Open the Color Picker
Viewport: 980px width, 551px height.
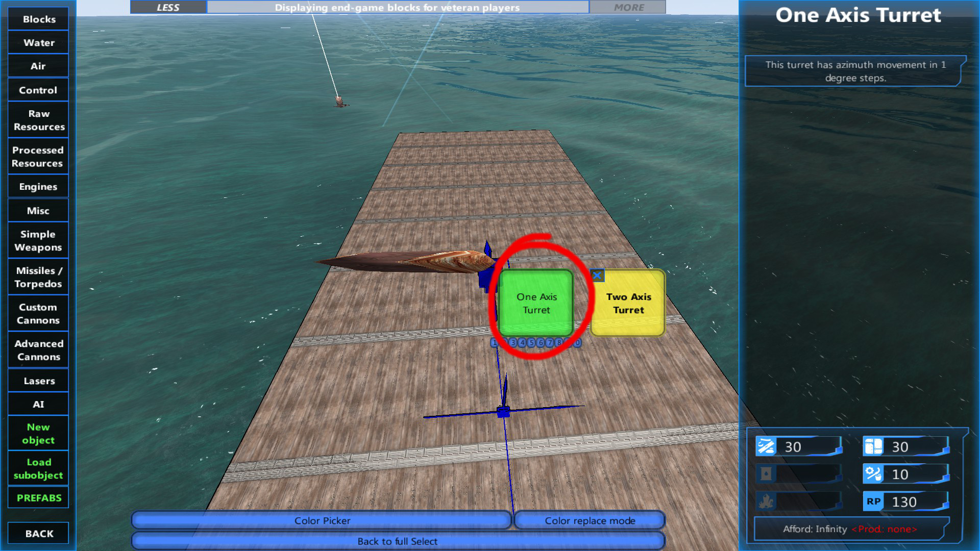(x=322, y=520)
